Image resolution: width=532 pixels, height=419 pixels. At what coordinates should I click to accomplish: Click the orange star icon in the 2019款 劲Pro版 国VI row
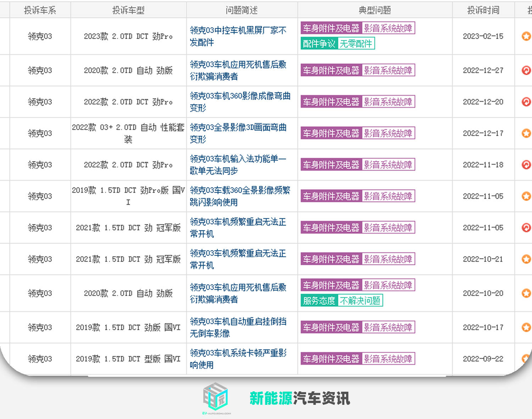[x=526, y=196]
